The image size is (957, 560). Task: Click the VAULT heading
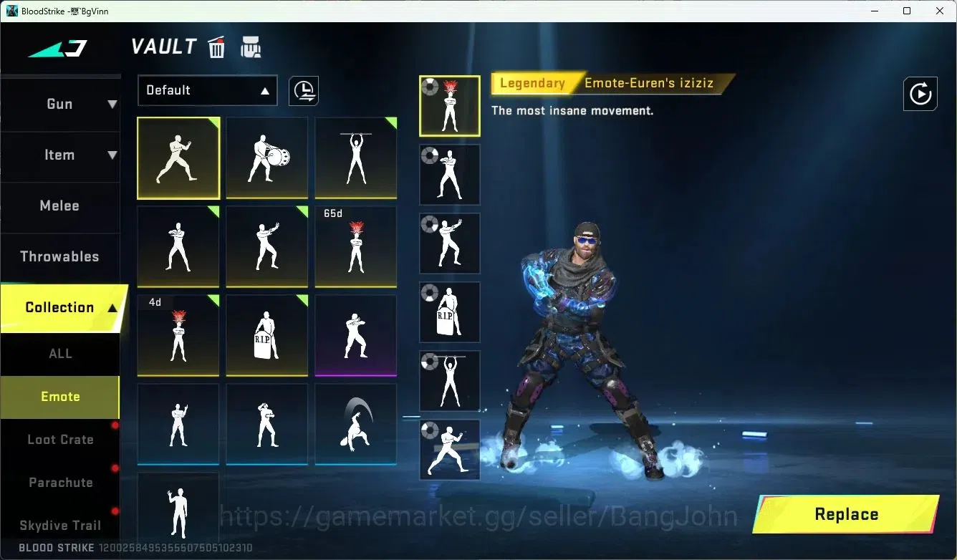point(163,47)
